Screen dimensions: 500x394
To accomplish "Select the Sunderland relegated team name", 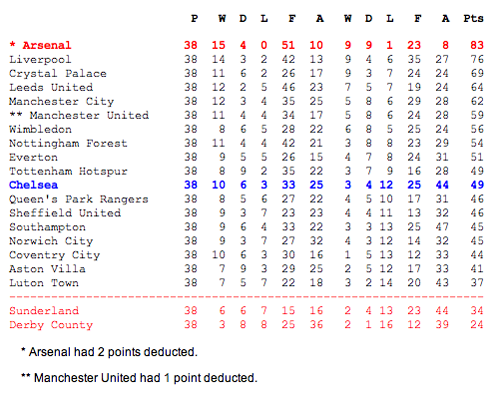I will click(x=44, y=311).
